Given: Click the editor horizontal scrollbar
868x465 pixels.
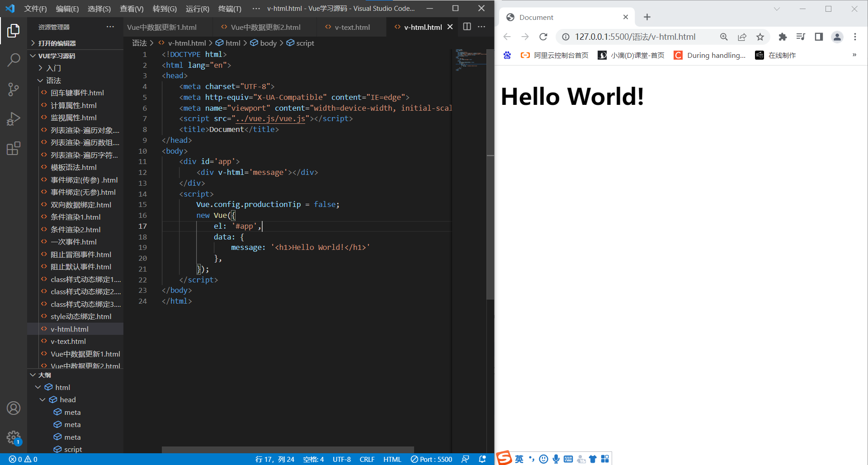Looking at the screenshot, I should point(288,450).
